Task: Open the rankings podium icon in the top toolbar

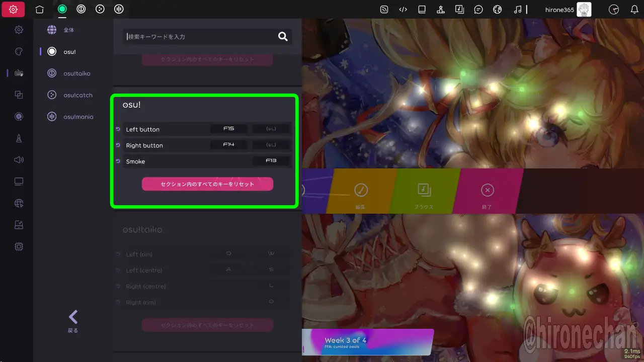Action: 440,9
